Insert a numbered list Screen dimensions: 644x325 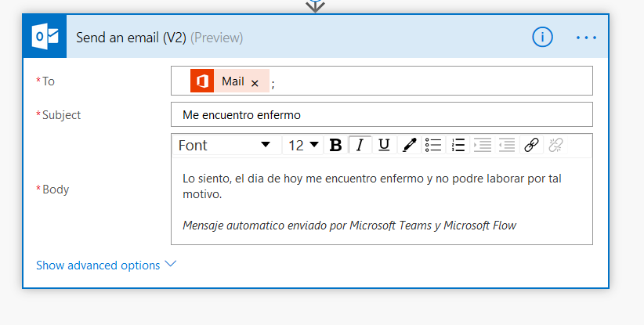[458, 145]
